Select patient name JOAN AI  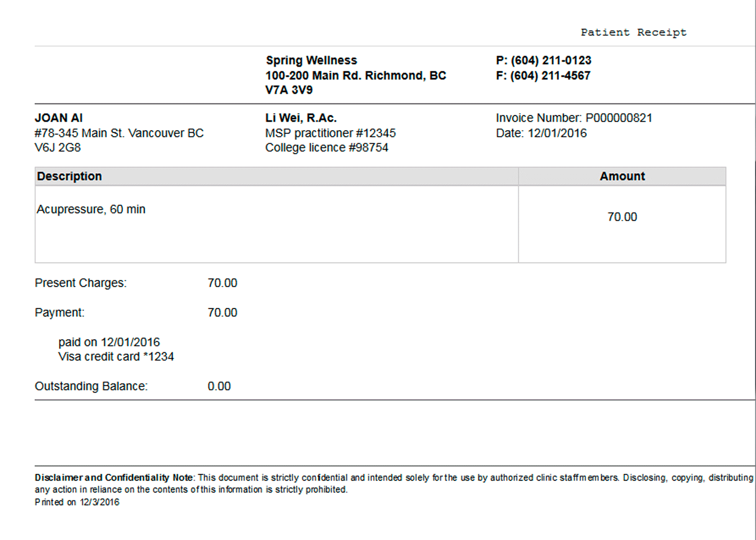(x=59, y=118)
